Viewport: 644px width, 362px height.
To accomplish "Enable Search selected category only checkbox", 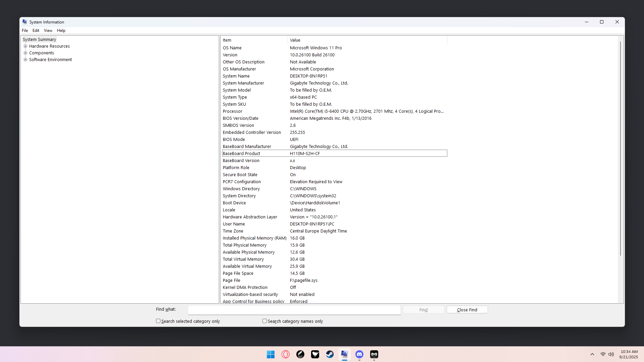I will (x=158, y=321).
